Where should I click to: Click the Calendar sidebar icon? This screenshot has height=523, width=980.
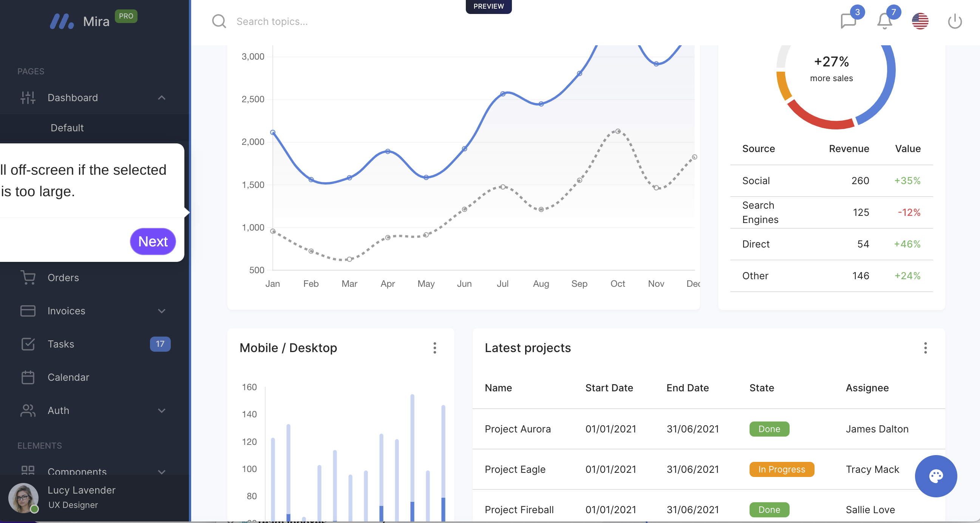click(x=28, y=377)
